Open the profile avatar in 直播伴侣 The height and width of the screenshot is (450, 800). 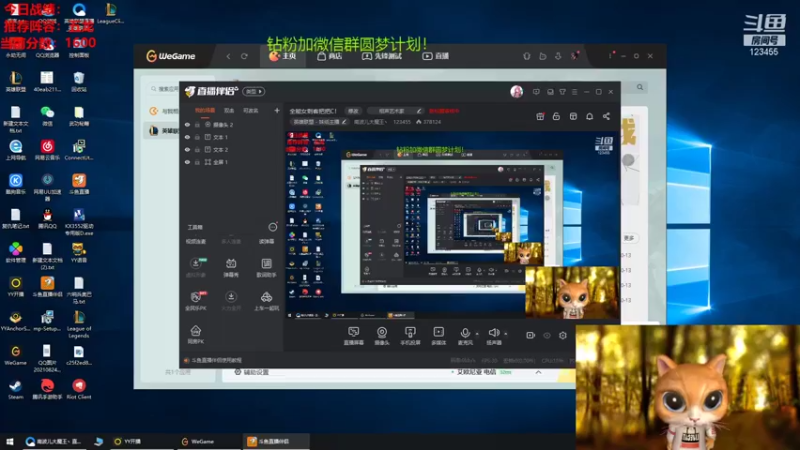point(516,92)
